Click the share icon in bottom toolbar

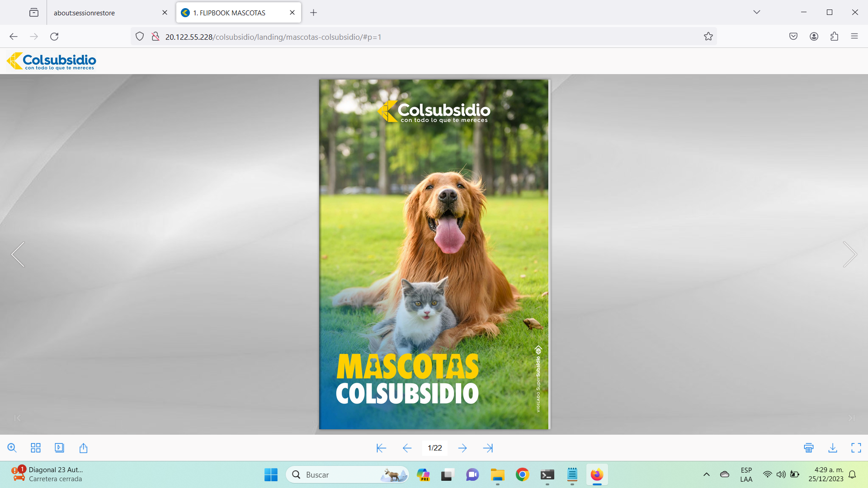pos(83,448)
